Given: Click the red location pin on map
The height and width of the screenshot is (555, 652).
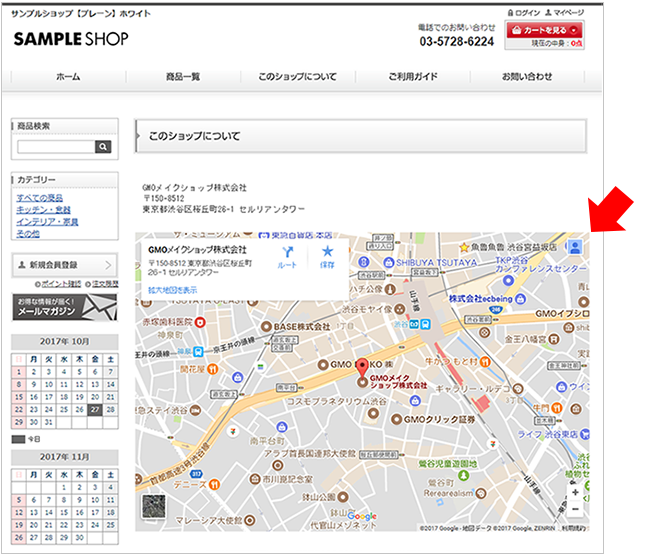Looking at the screenshot, I should point(363,367).
